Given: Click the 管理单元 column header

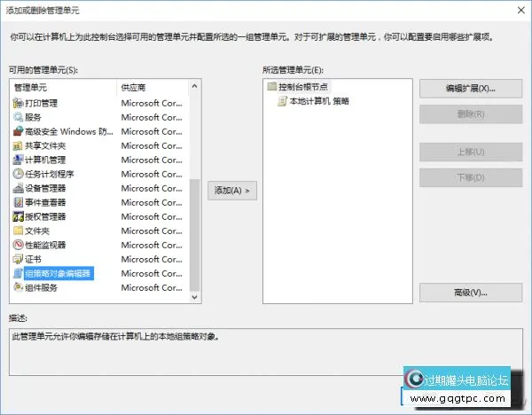Looking at the screenshot, I should (x=64, y=88).
